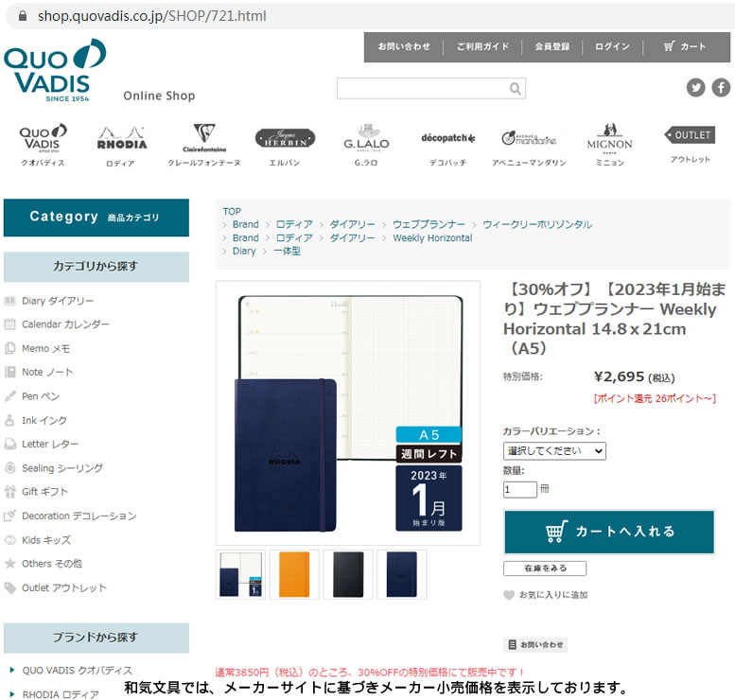Select the orange notebook thumbnail
The width and height of the screenshot is (735, 700).
(x=294, y=574)
